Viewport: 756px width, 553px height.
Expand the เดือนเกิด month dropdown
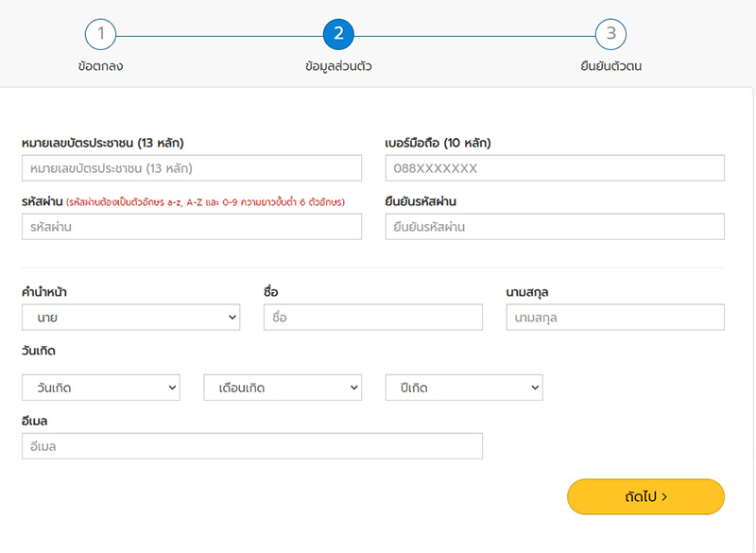click(282, 388)
